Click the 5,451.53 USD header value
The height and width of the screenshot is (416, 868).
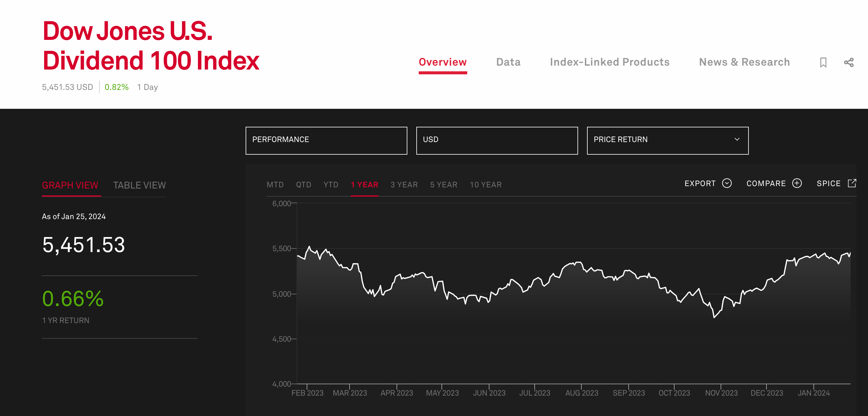(x=67, y=87)
